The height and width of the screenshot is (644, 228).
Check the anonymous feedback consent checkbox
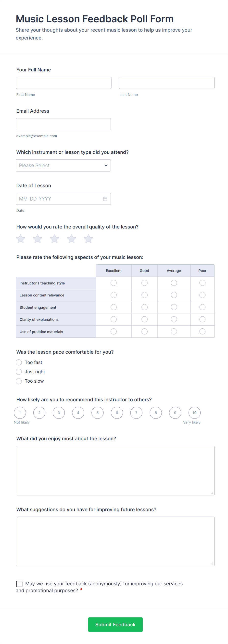click(x=19, y=584)
